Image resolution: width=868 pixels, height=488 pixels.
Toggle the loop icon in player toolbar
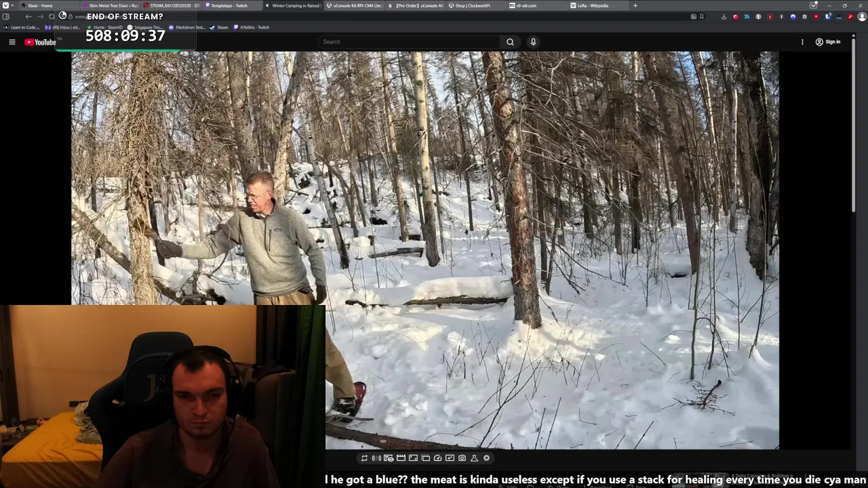364,458
